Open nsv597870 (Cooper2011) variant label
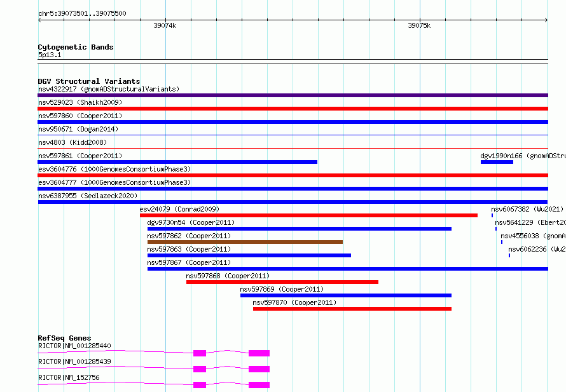 coord(294,302)
